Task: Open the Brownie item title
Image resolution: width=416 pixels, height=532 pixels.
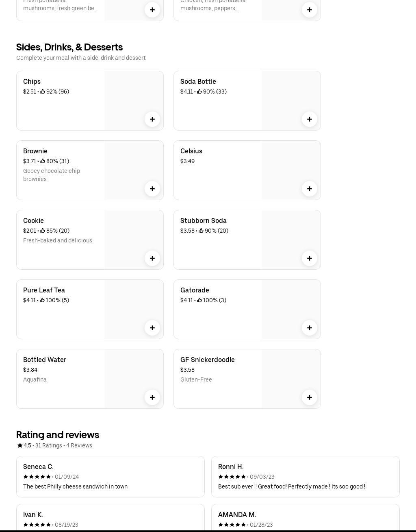Action: 35,151
